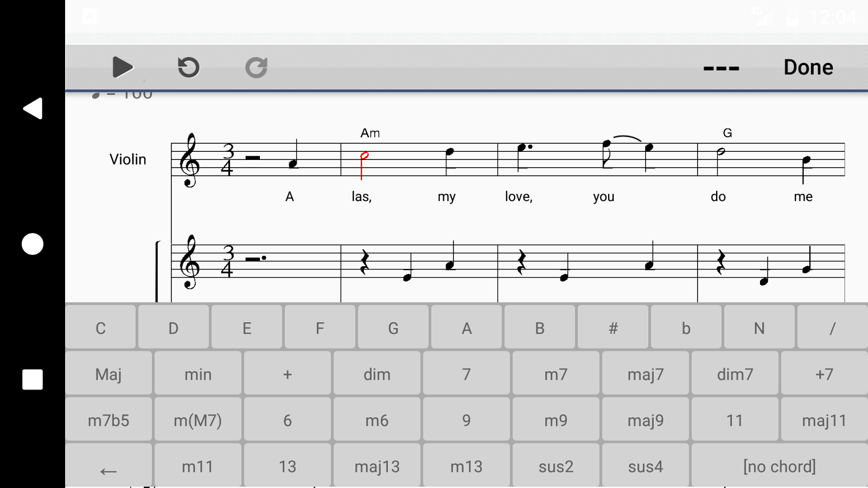The image size is (868, 488).
Task: Tap the [no chord] key
Action: click(780, 465)
